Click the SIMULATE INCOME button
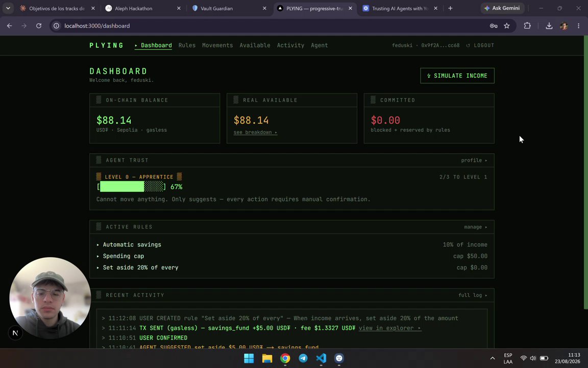The height and width of the screenshot is (368, 588). (457, 76)
